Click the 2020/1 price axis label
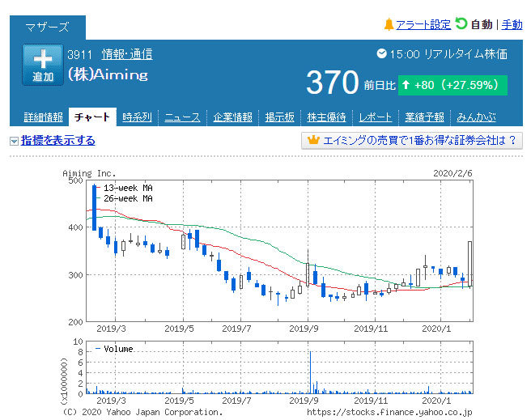 (436, 329)
